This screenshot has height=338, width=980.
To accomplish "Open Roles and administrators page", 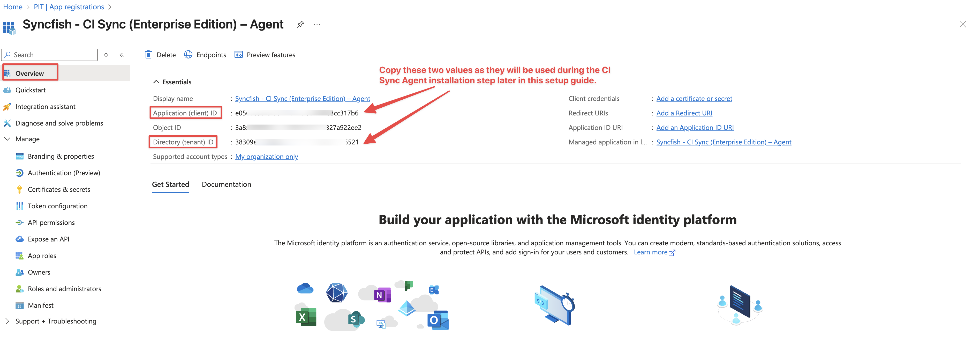I will tap(64, 289).
